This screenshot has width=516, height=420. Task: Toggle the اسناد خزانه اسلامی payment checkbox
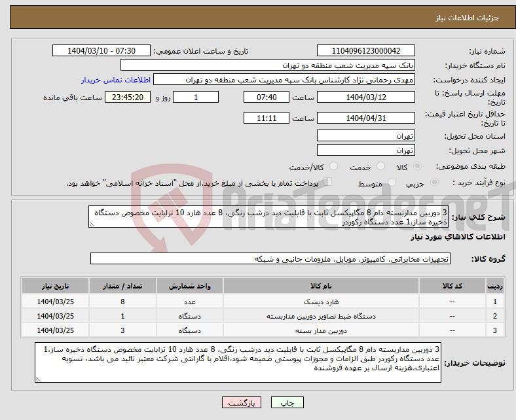328,182
